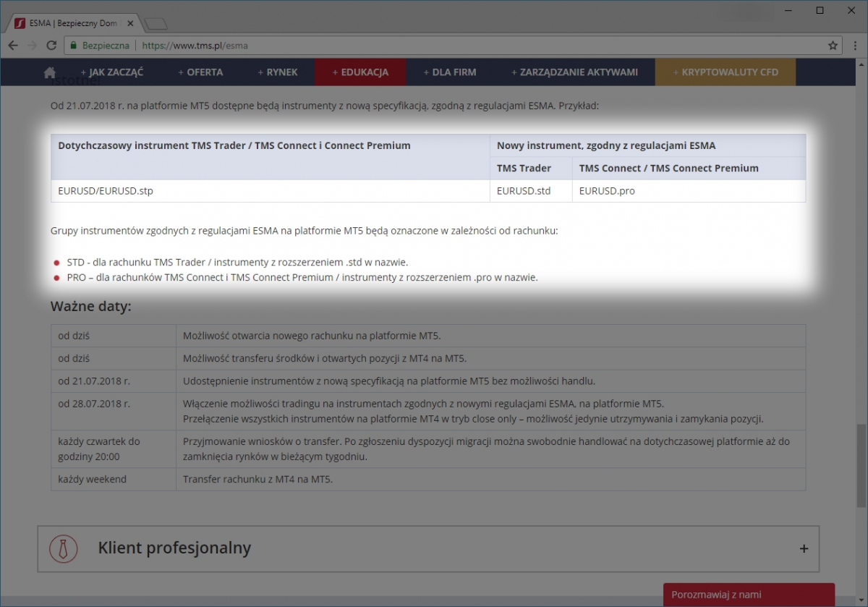The width and height of the screenshot is (868, 607).
Task: Open a new browser tab
Action: click(x=156, y=23)
